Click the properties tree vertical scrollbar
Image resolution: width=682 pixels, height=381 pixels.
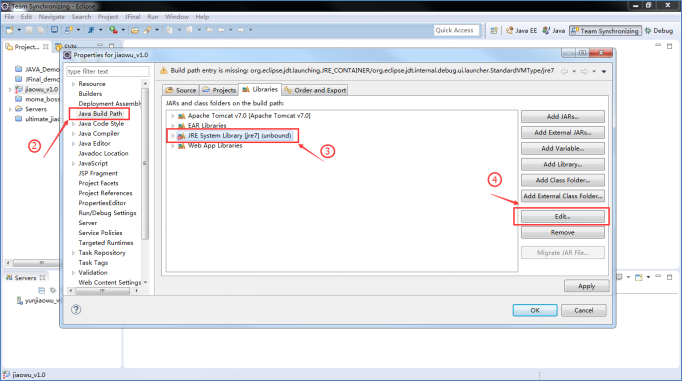pos(145,163)
